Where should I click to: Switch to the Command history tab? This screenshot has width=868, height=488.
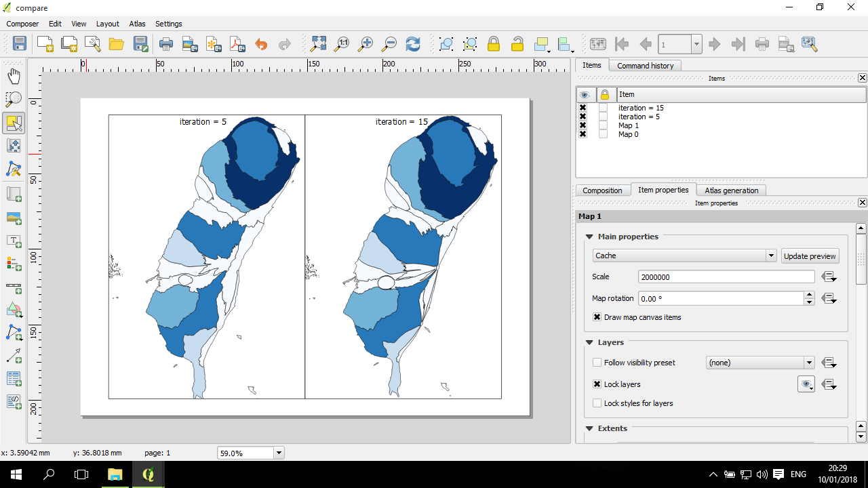coord(644,65)
